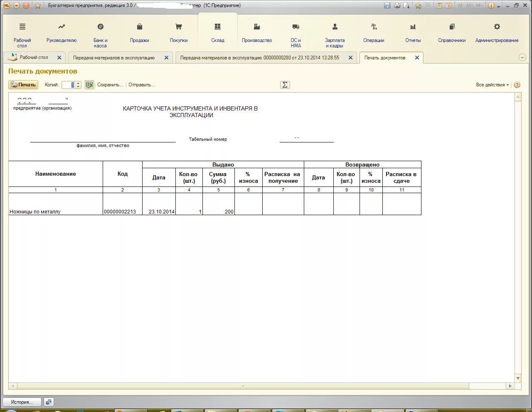Click the horizontal scrollbar left arrow

[x=12, y=386]
